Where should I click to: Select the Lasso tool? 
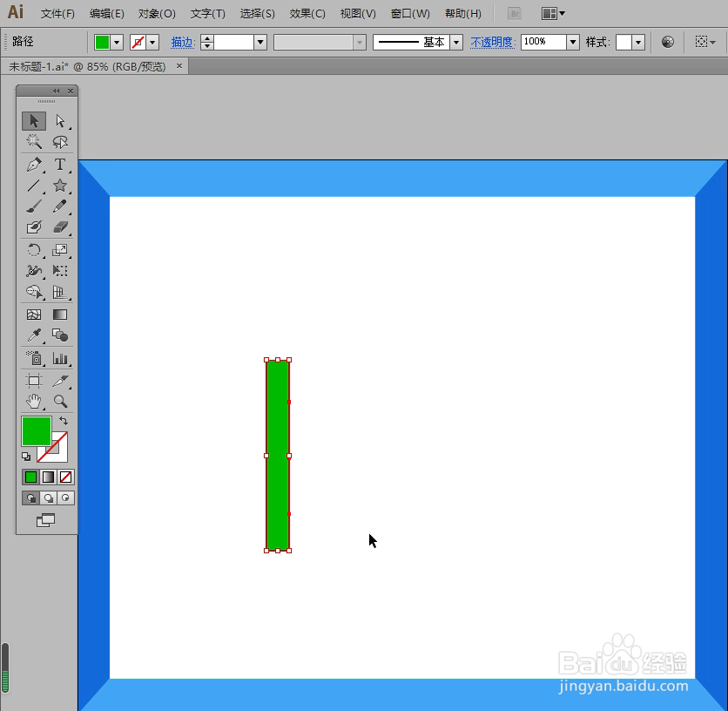60,142
